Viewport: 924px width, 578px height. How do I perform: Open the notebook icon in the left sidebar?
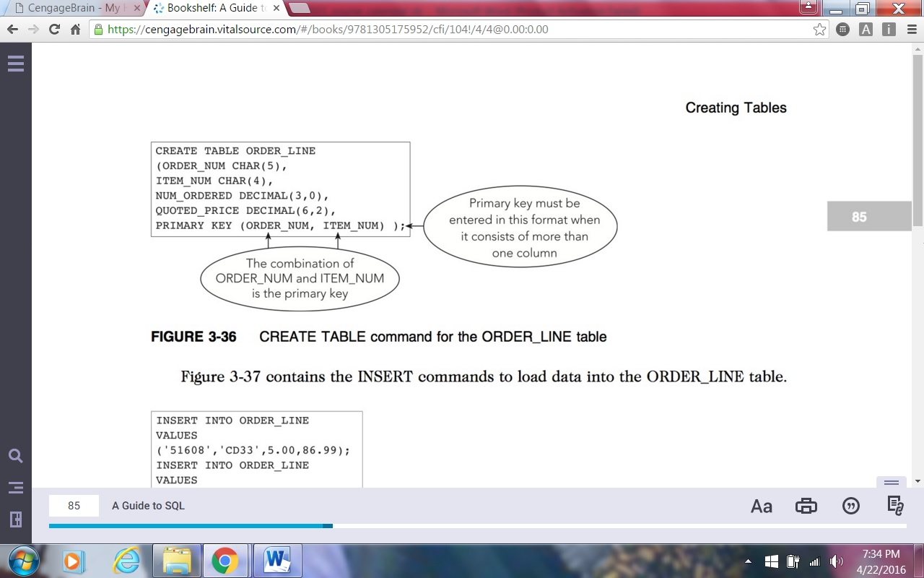pyautogui.click(x=16, y=519)
